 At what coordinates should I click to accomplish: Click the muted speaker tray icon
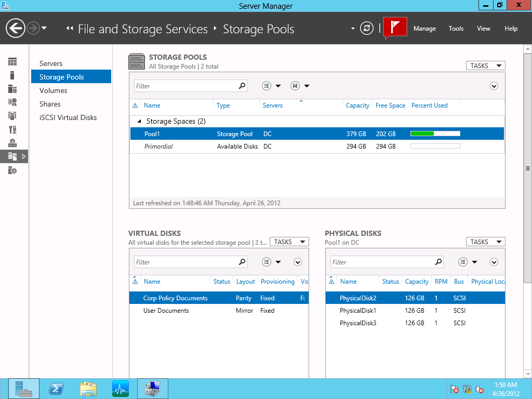pos(480,389)
